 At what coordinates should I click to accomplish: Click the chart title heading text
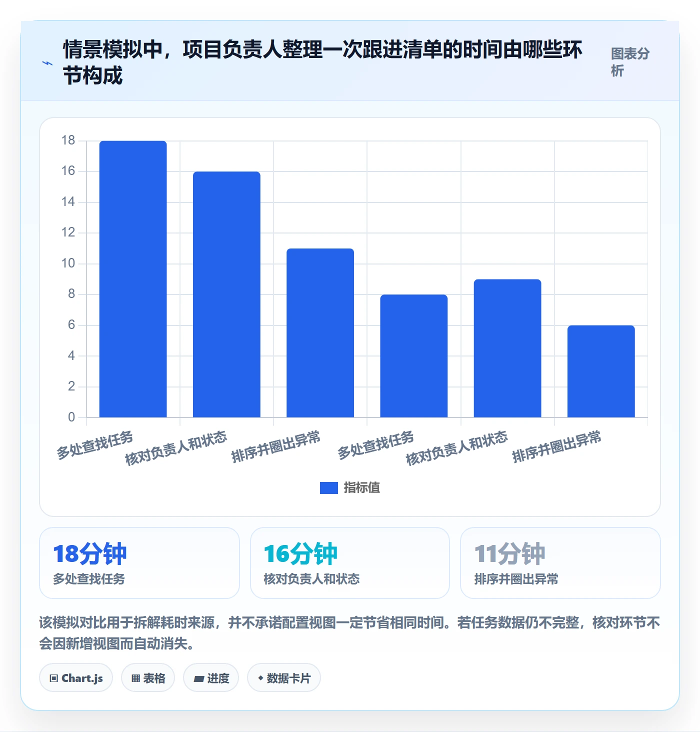[x=322, y=63]
